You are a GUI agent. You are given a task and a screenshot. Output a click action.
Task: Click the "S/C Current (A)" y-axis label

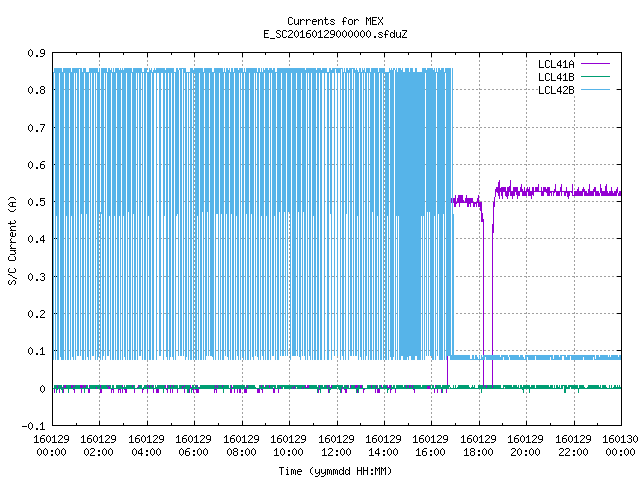click(13, 240)
